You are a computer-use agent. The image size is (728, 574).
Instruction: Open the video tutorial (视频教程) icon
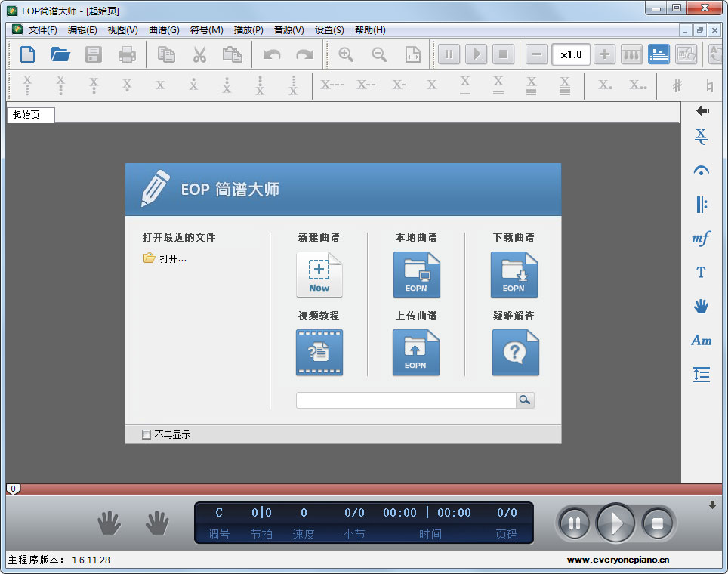(x=319, y=353)
